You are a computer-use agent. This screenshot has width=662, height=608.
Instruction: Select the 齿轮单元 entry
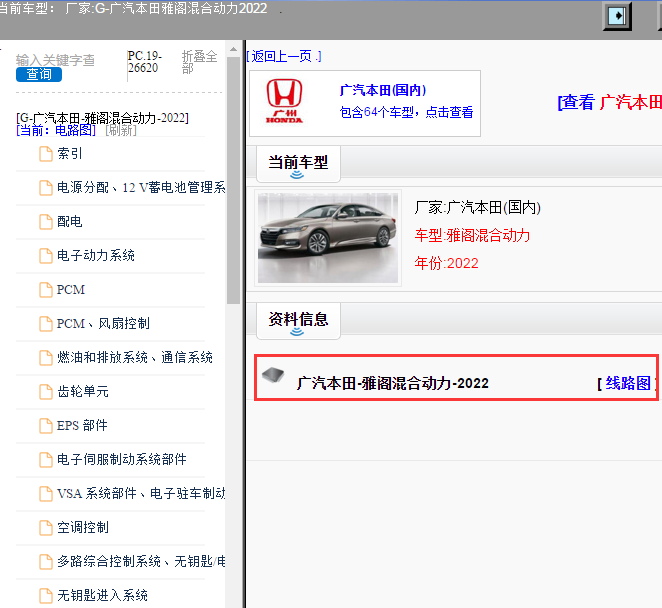[83, 391]
